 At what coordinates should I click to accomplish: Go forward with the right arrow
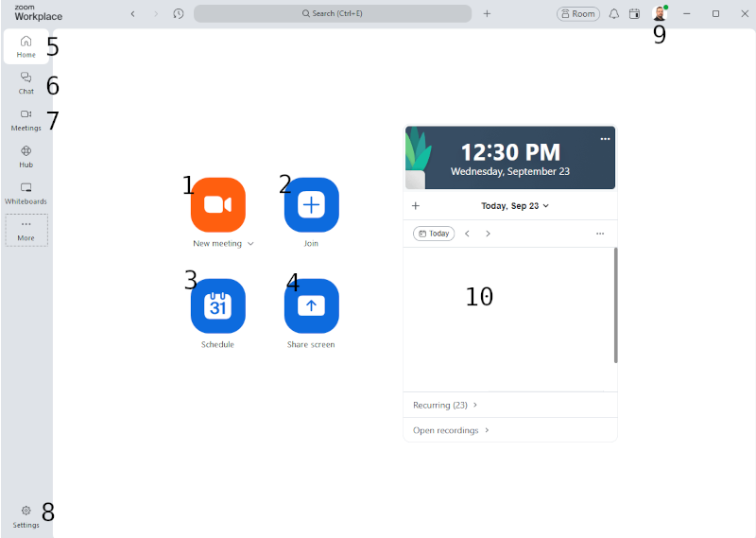coord(156,13)
